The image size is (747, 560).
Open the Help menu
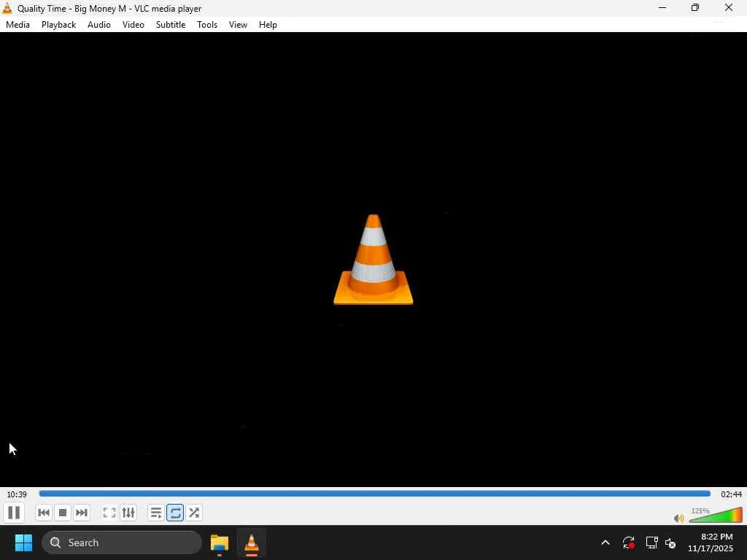(268, 25)
